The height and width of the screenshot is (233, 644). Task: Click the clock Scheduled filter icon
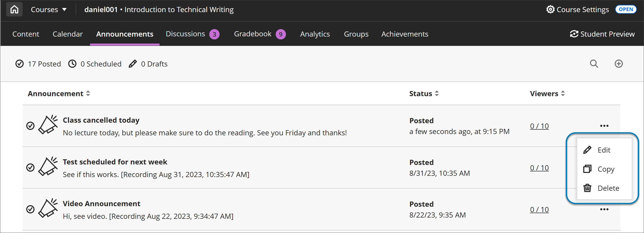72,64
